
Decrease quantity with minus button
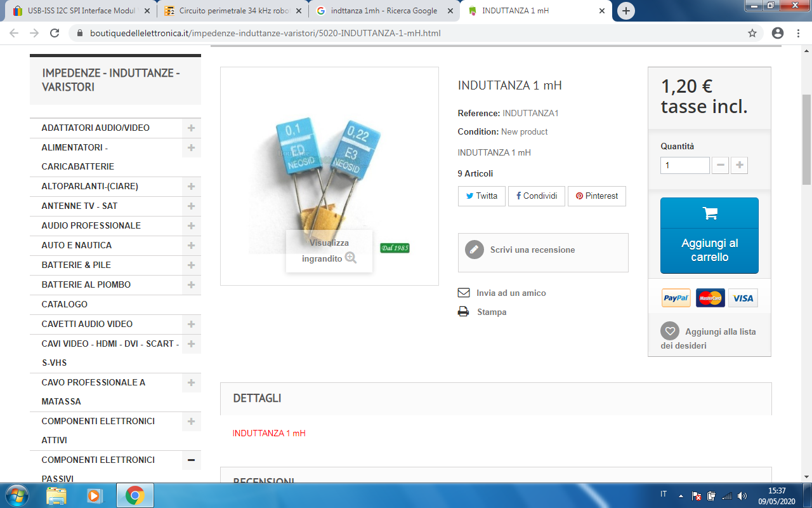coord(720,166)
